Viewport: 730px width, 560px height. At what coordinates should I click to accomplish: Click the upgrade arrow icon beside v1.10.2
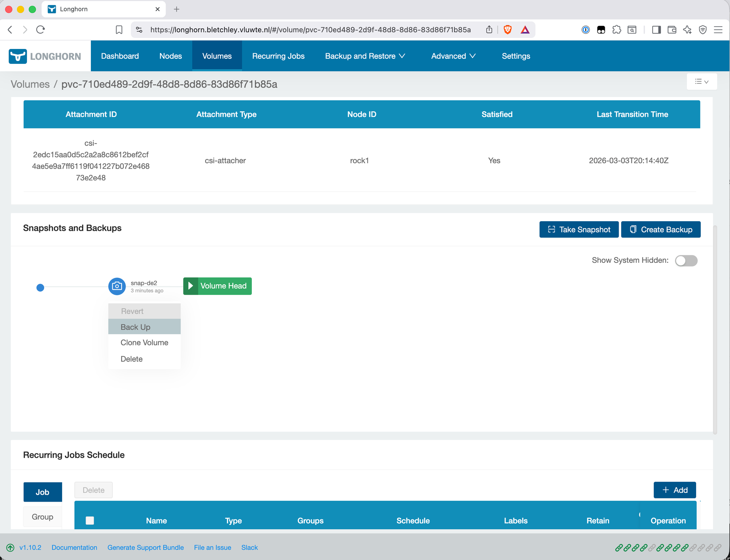click(x=10, y=548)
